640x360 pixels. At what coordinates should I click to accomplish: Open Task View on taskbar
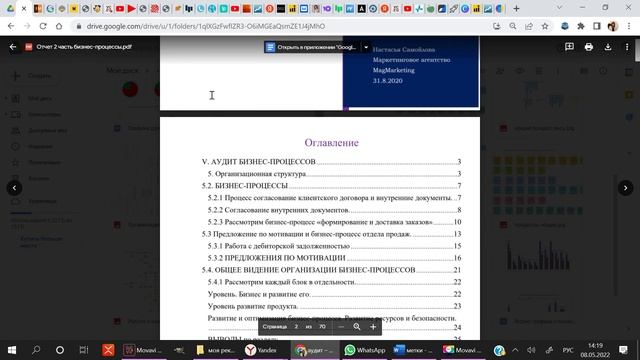tap(84, 350)
